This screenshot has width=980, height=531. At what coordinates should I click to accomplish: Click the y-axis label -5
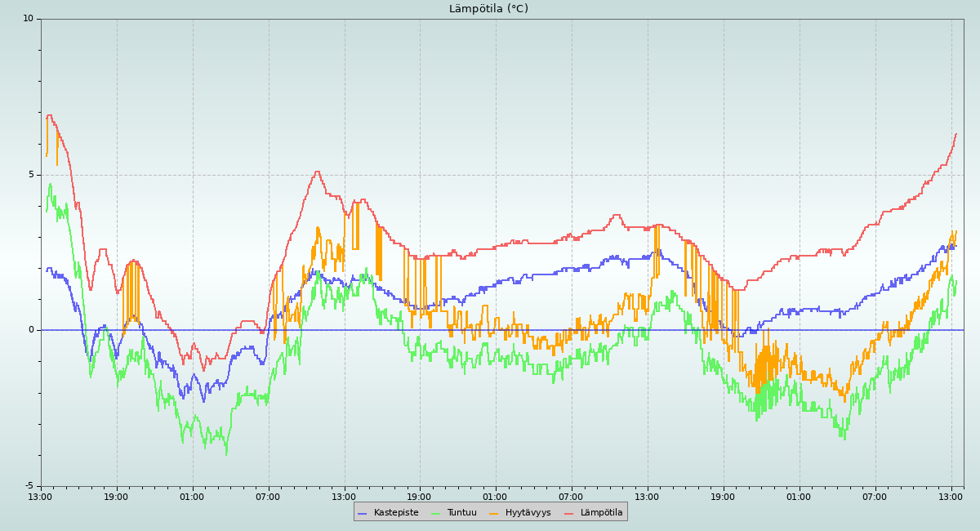(x=29, y=486)
